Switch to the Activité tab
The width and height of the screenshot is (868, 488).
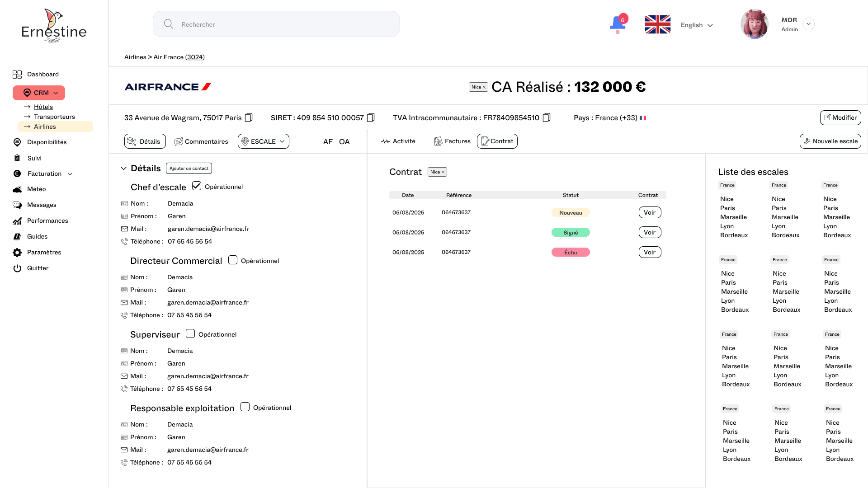click(x=398, y=141)
